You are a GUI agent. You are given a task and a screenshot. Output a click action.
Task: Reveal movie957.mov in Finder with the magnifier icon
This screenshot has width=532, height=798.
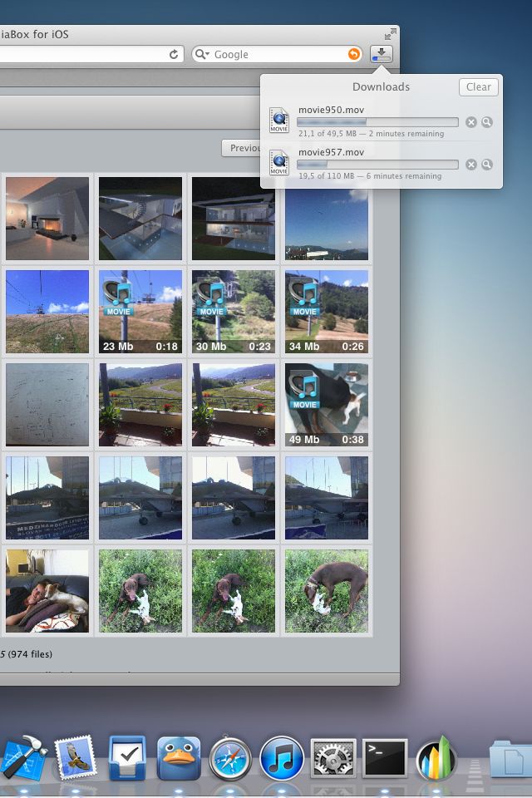pos(487,165)
